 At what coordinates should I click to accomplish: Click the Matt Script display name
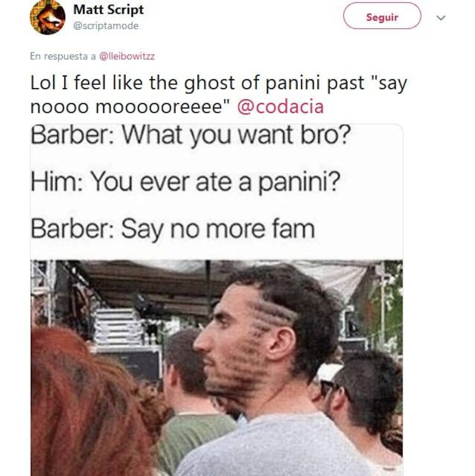(108, 10)
